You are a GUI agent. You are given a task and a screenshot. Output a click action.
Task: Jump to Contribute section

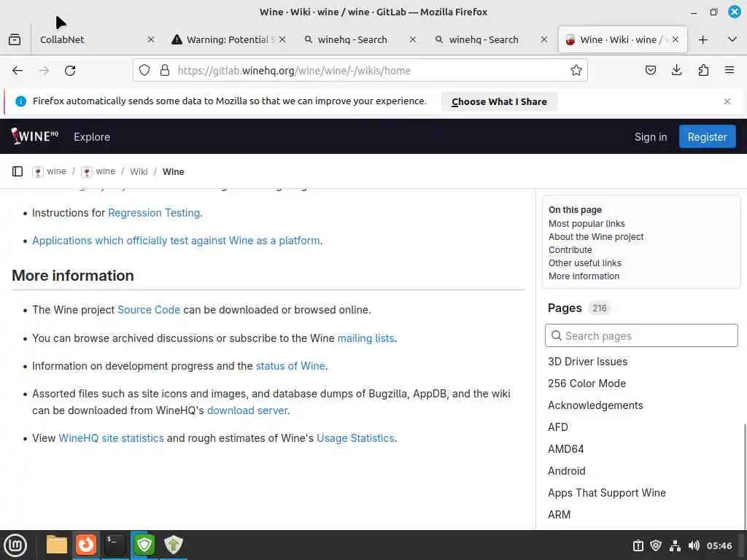point(570,250)
